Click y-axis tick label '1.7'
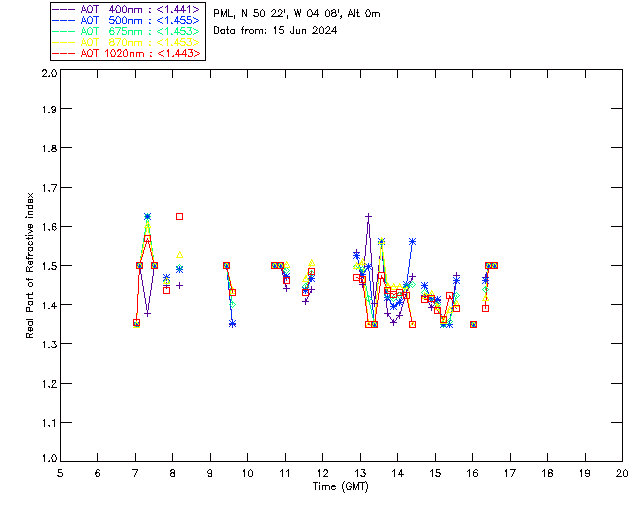Screen dimensions: 640x512 click(49, 188)
